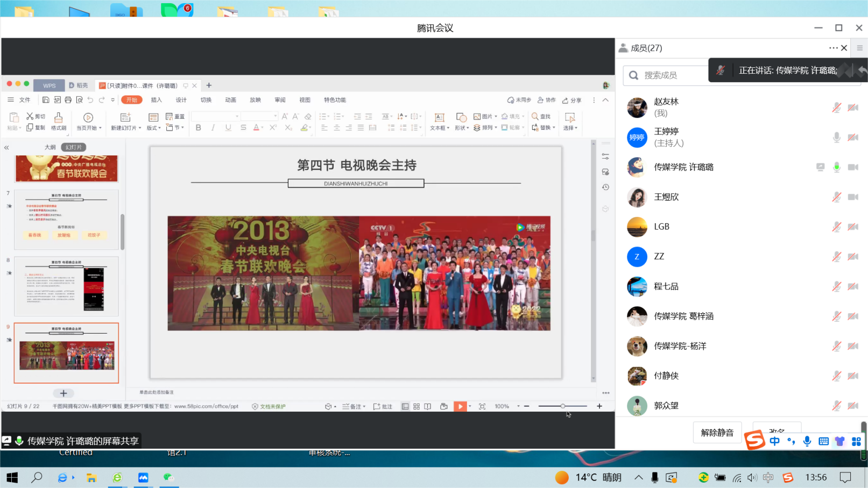Image resolution: width=868 pixels, height=488 pixels.
Task: Expand the 备注 notes dropdown in status bar
Action: coord(364,407)
